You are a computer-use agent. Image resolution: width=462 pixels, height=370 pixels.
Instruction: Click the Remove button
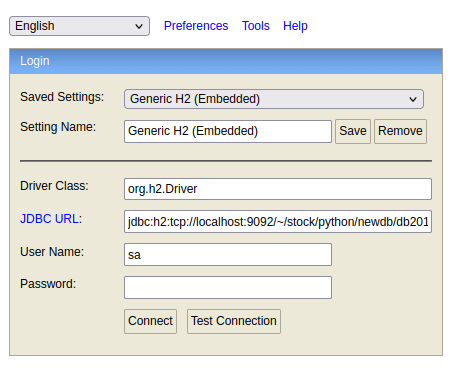pyautogui.click(x=400, y=131)
